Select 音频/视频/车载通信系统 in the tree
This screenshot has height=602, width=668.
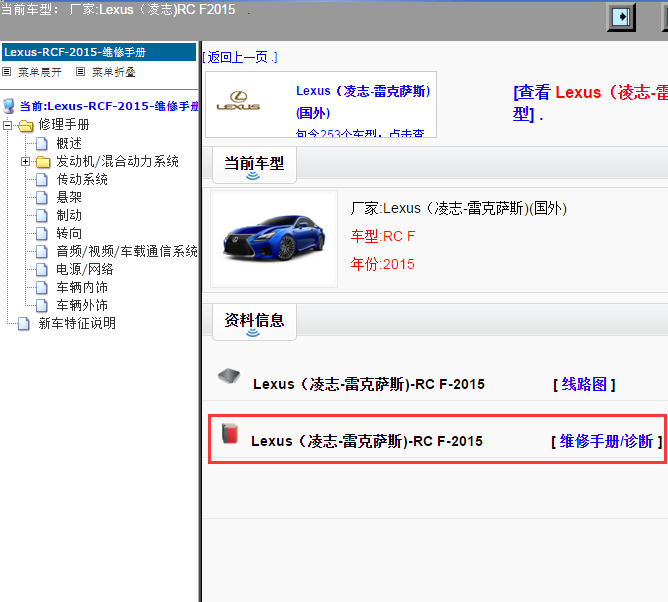127,251
